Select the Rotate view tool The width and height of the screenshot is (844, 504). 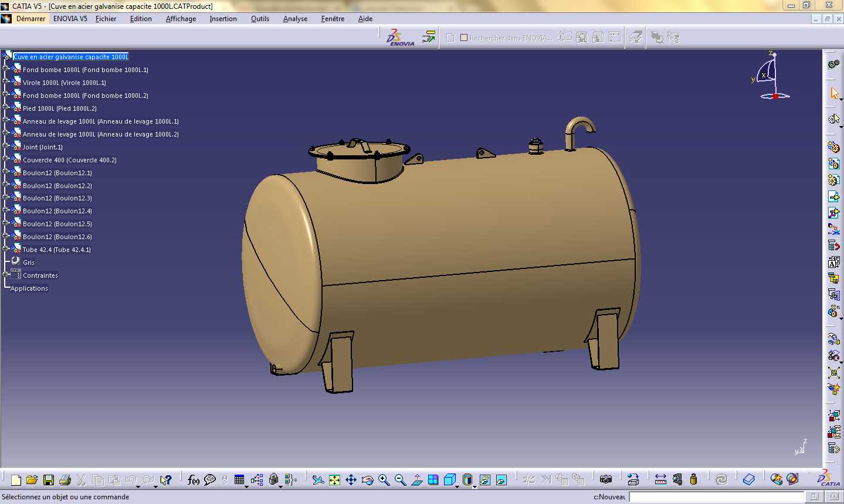click(367, 480)
